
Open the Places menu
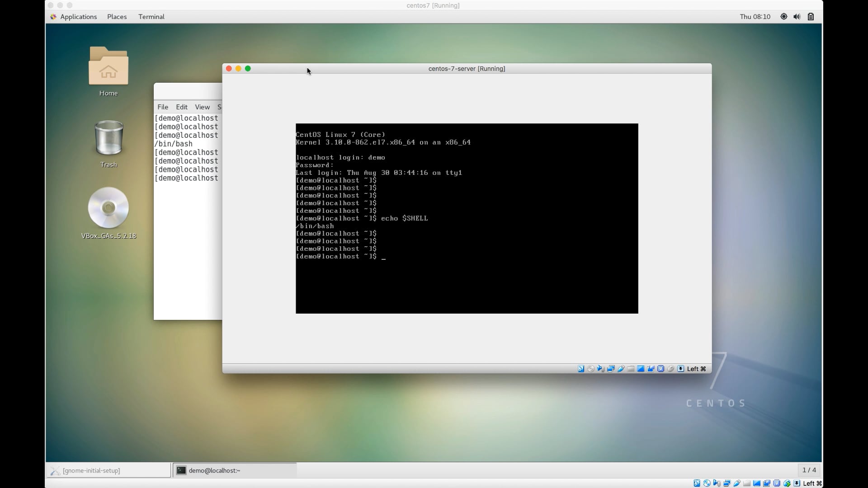[x=117, y=17]
